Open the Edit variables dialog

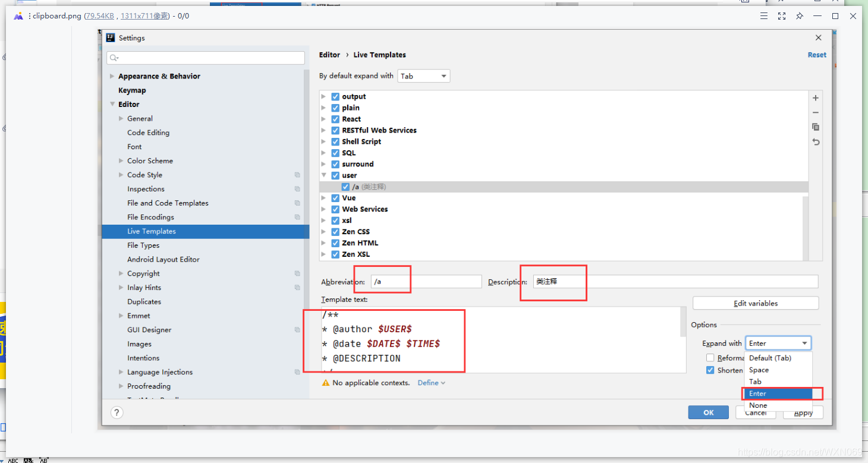(756, 303)
